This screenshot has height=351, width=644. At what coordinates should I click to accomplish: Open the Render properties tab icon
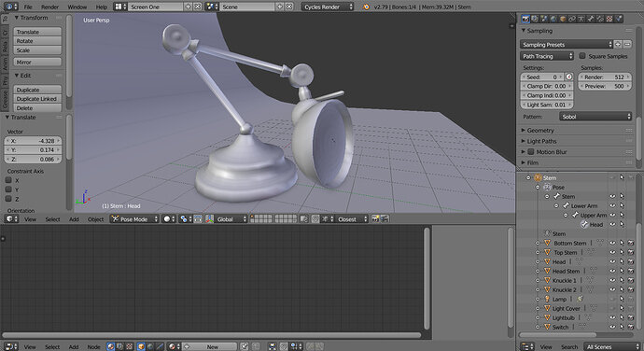pos(525,19)
